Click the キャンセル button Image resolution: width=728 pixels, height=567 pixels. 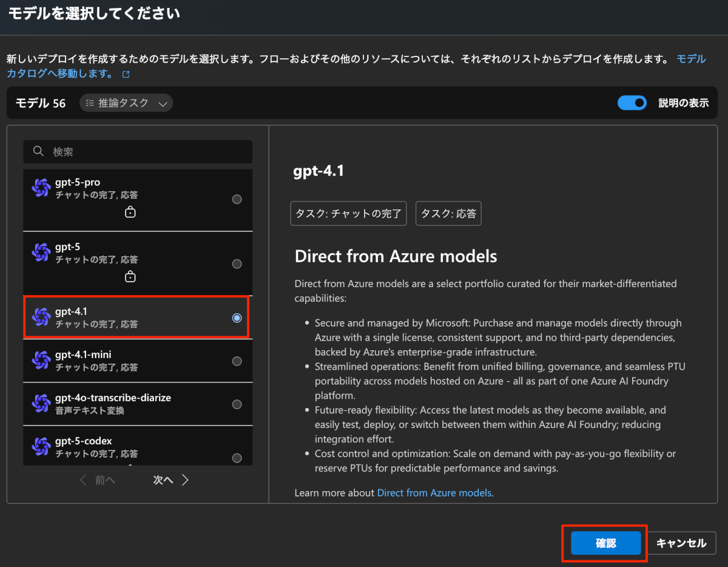[x=681, y=543]
